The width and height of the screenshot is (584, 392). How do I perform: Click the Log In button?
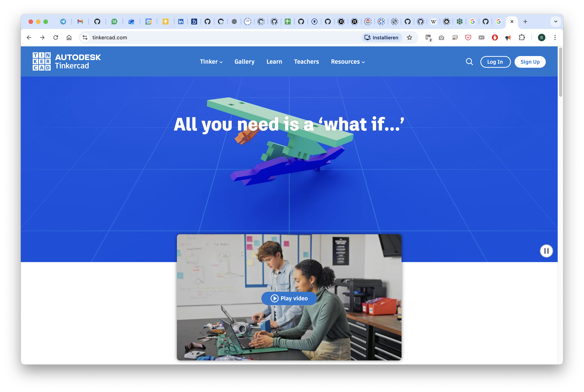pyautogui.click(x=495, y=62)
